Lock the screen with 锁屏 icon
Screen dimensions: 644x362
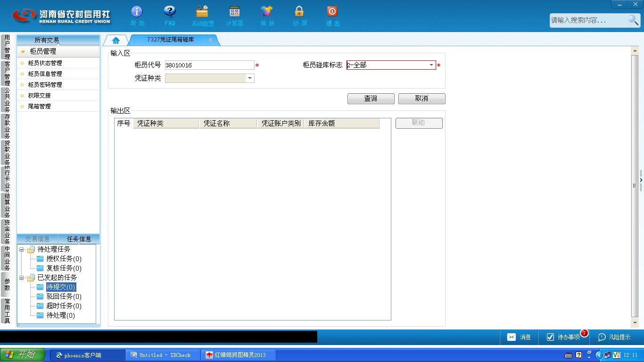click(299, 11)
